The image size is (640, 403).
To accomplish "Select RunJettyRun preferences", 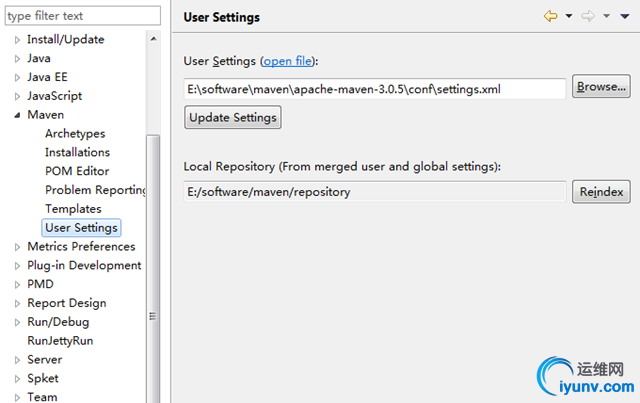I will 60,341.
